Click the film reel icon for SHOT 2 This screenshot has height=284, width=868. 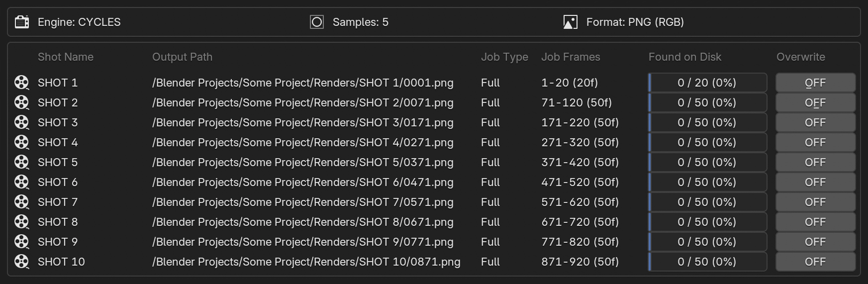(x=21, y=102)
